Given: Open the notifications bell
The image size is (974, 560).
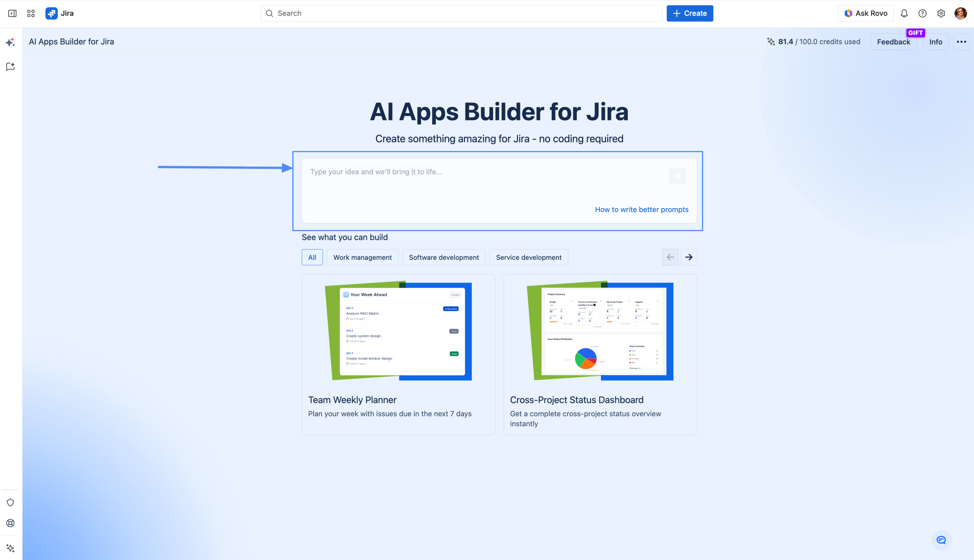Looking at the screenshot, I should [904, 13].
